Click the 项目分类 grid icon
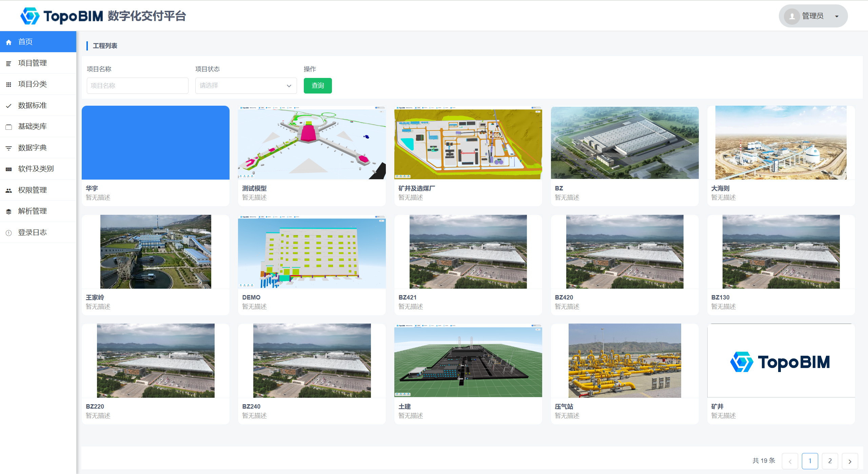868x474 pixels. (9, 84)
